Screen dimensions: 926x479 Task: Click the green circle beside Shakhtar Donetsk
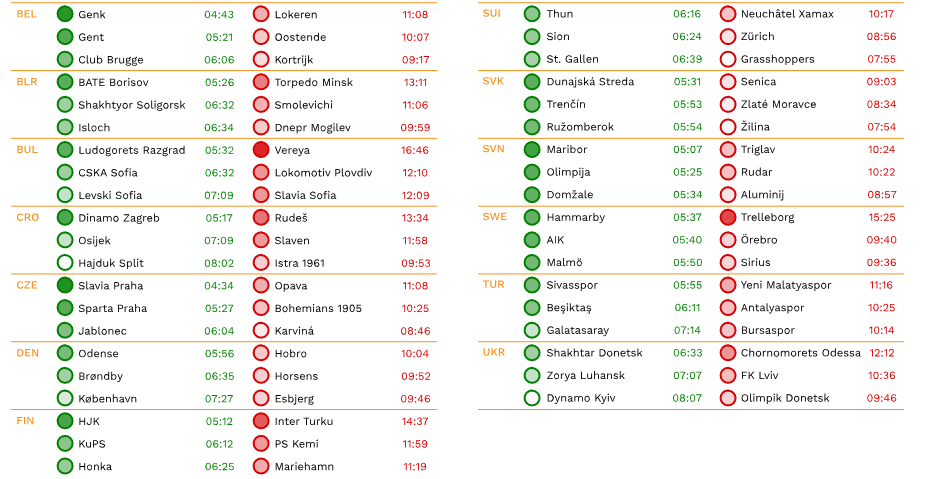[x=532, y=353]
